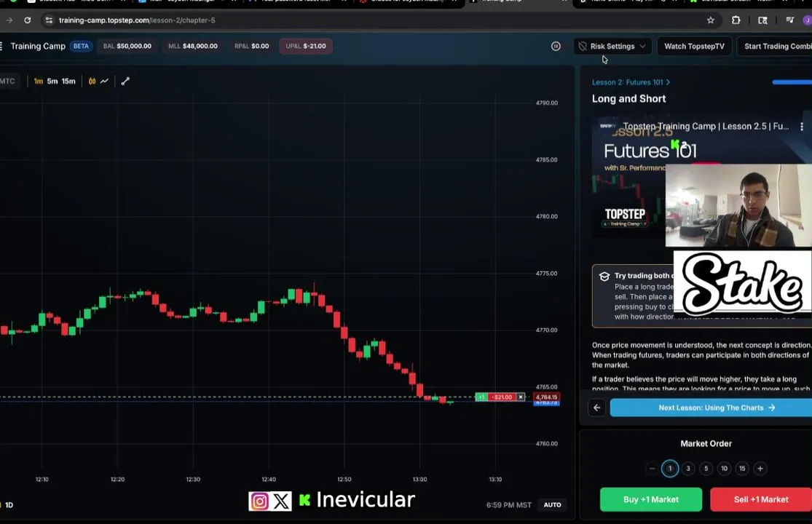812x524 pixels.
Task: Click the pause icon next to Risk Settings
Action: 556,46
